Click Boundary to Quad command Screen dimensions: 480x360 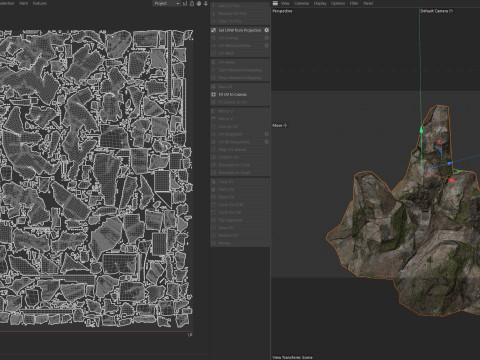(x=240, y=172)
